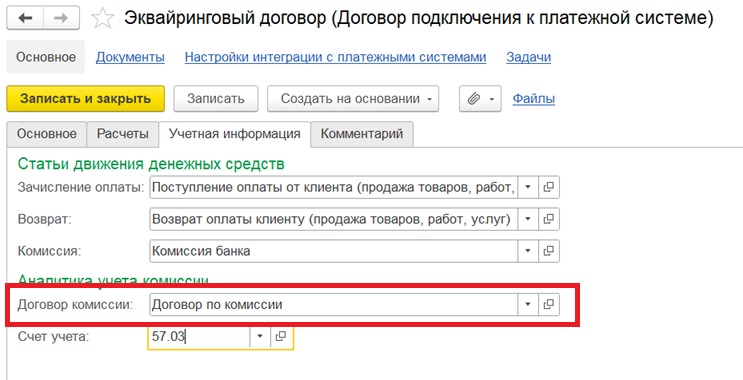Open the Комментарий tab
The width and height of the screenshot is (743, 380).
[x=362, y=134]
